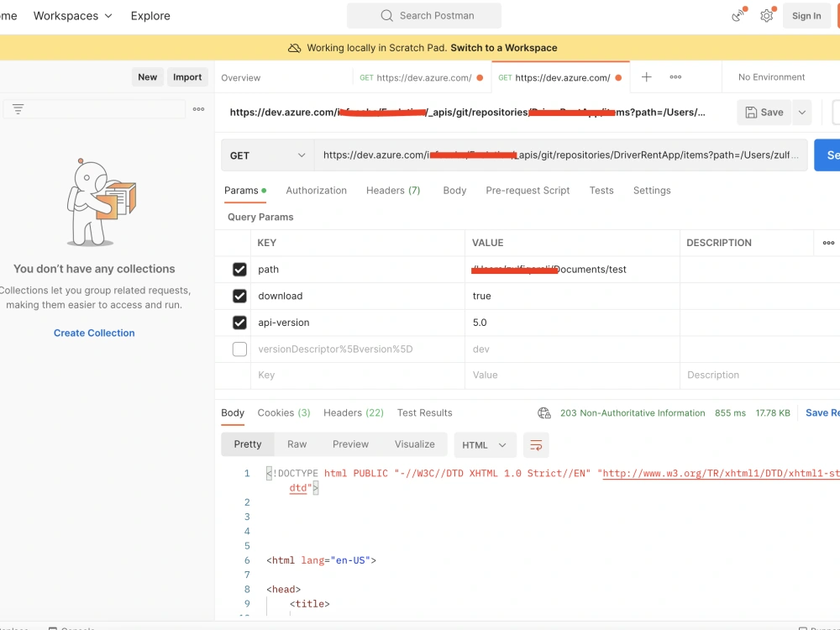Add a new request tab with plus
The image size is (840, 630).
pos(647,77)
